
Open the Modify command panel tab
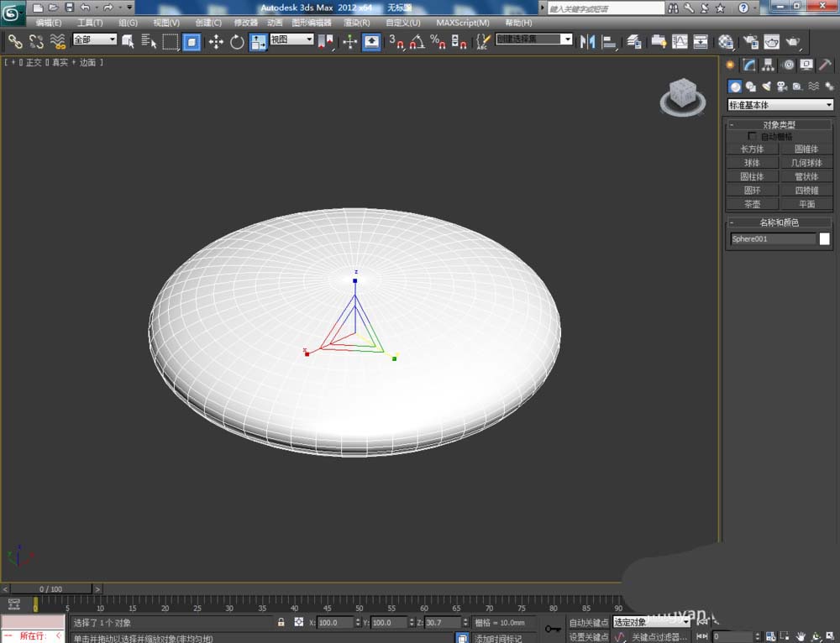click(x=749, y=65)
